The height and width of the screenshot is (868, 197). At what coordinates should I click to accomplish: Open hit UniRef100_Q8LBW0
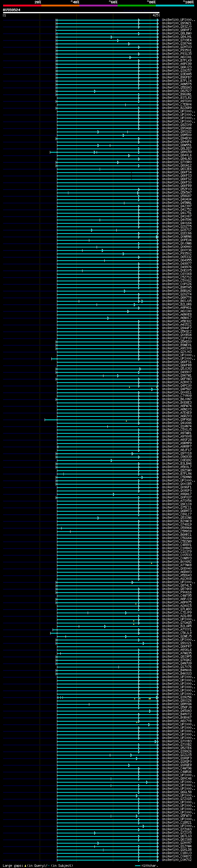(177, 33)
